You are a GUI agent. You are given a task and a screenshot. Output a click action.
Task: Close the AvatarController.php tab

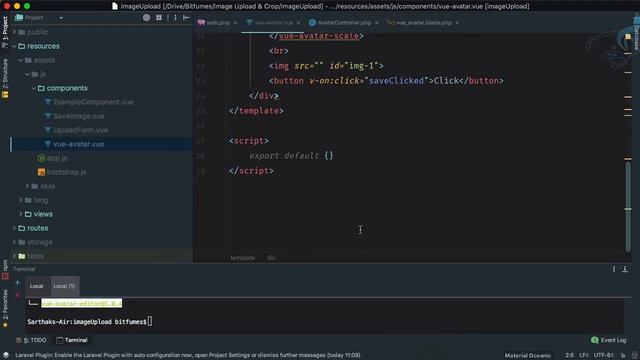(376, 23)
